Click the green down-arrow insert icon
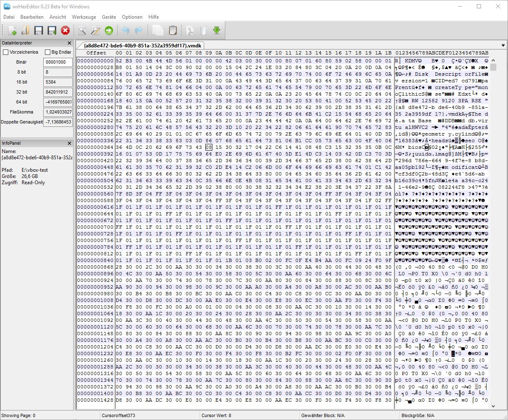This screenshot has width=508, height=420. coord(217,30)
